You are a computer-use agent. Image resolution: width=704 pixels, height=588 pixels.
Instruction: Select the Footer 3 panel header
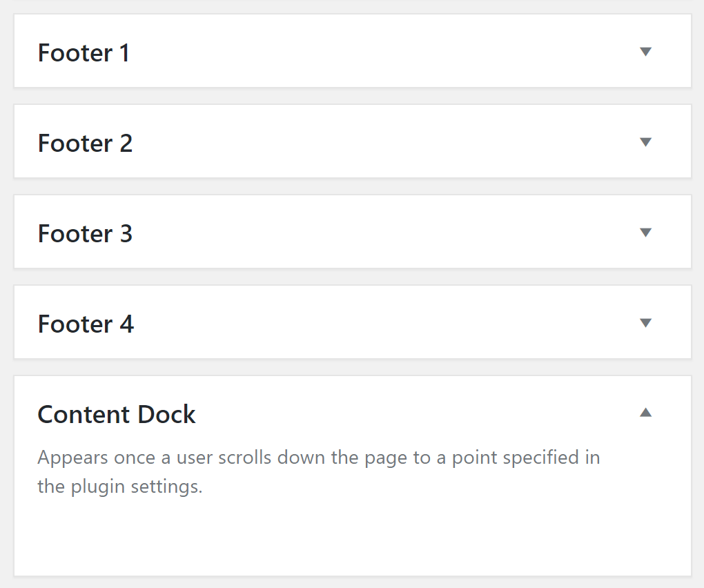(85, 233)
